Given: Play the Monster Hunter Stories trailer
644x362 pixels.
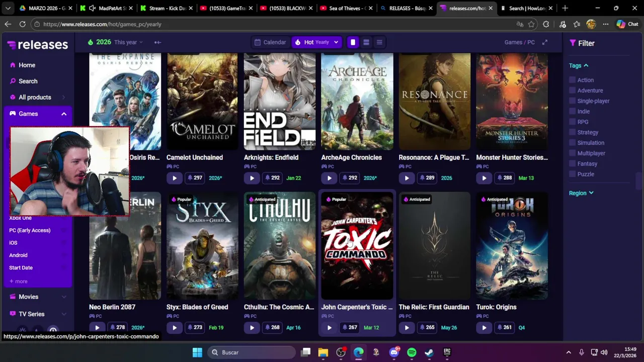Looking at the screenshot, I should click(484, 178).
